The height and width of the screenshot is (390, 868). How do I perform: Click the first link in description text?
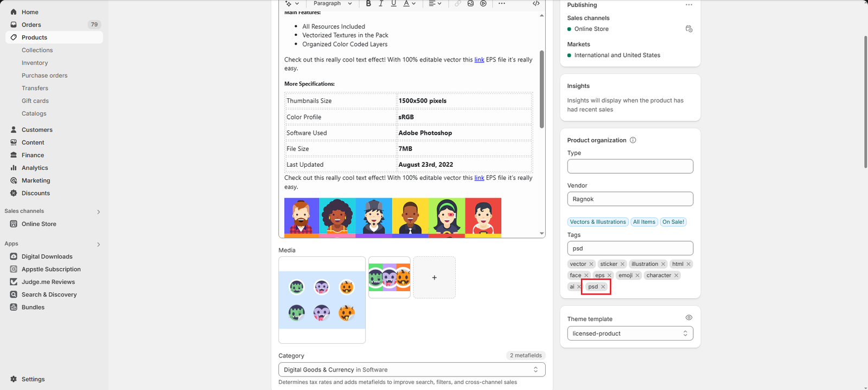point(479,60)
